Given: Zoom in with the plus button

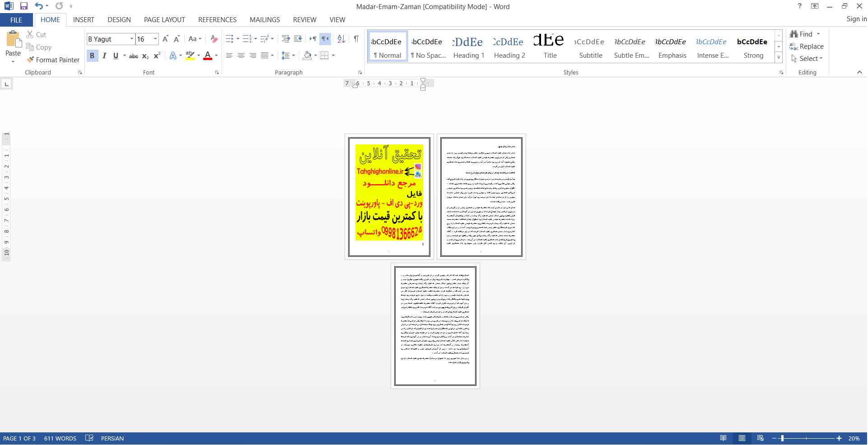Looking at the screenshot, I should coord(839,438).
